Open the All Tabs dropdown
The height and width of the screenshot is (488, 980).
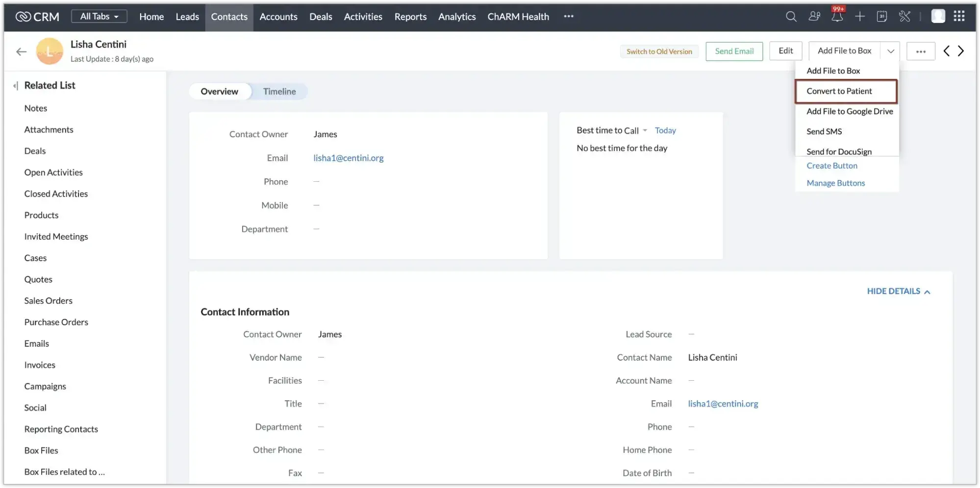99,16
